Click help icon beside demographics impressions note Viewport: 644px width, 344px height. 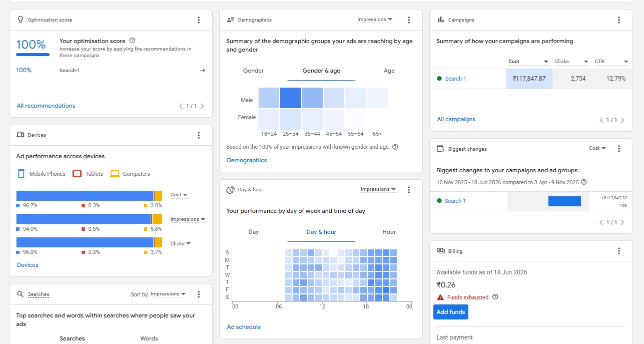pyautogui.click(x=395, y=147)
